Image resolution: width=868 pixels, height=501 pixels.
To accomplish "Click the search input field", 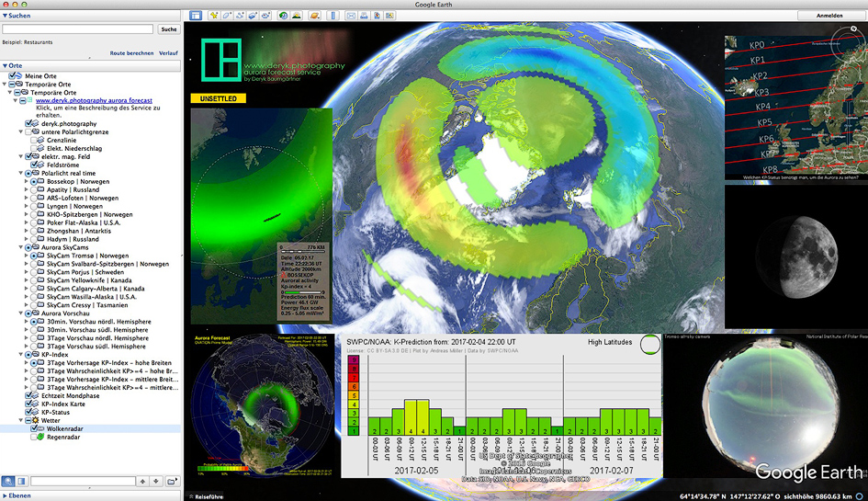I will click(x=77, y=28).
